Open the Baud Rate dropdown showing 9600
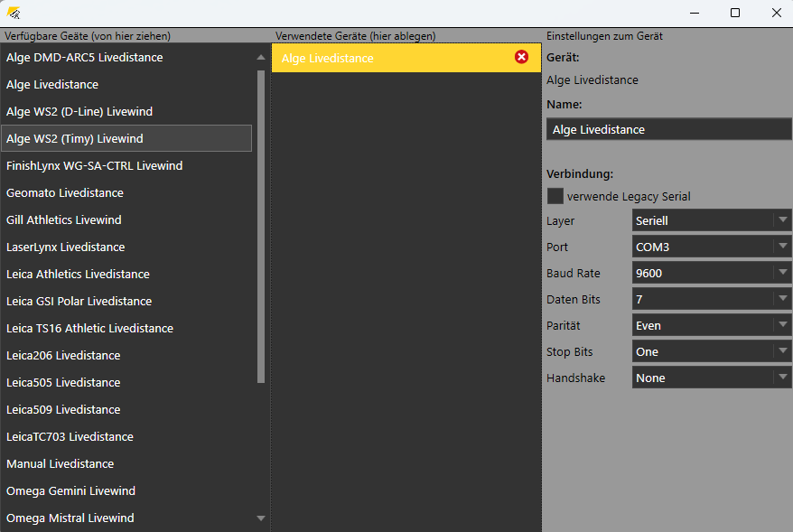The height and width of the screenshot is (532, 793). (711, 273)
